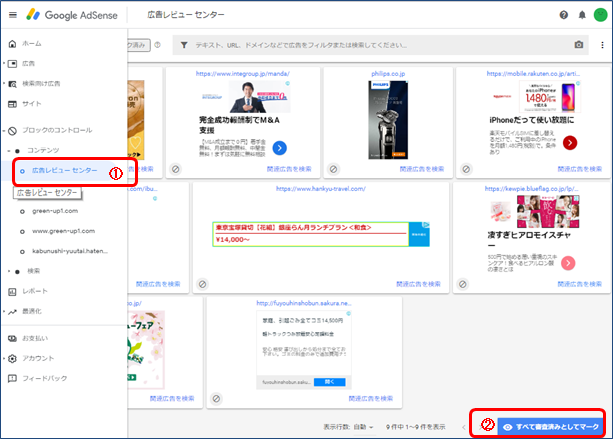Click 関連広告を検索 on the kewpie card
This screenshot has height=439, width=613.
click(580, 284)
